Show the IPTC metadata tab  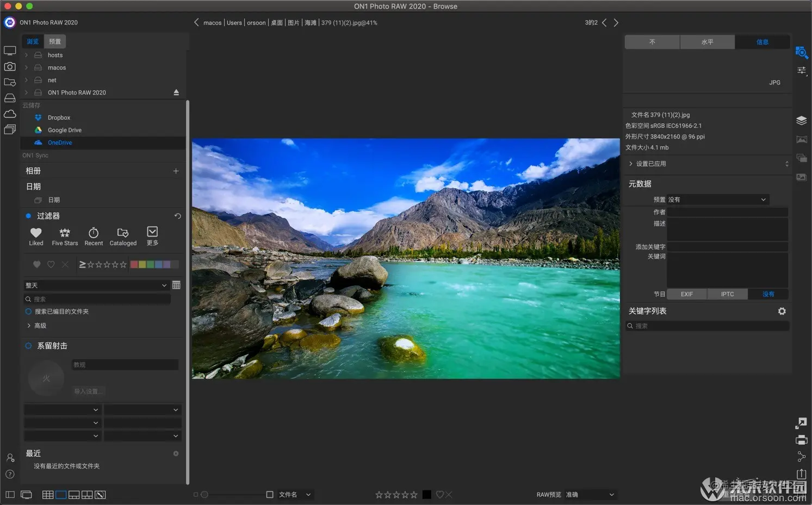[728, 294]
